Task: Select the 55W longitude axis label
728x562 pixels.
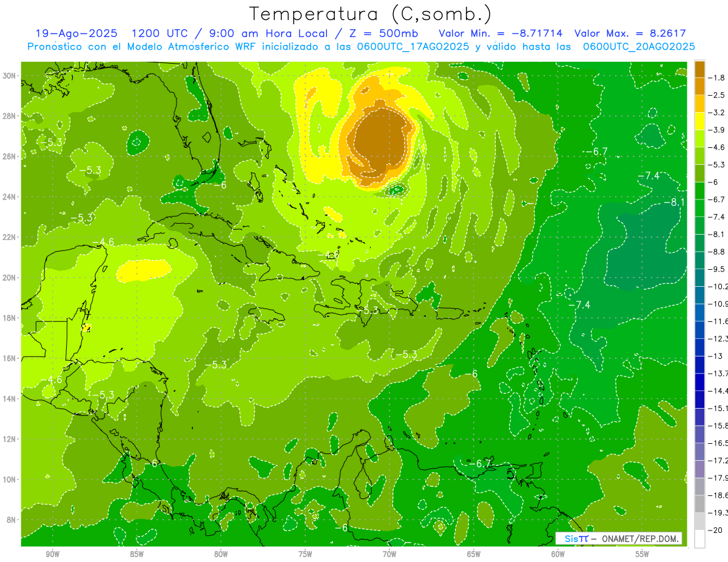Action: [642, 554]
